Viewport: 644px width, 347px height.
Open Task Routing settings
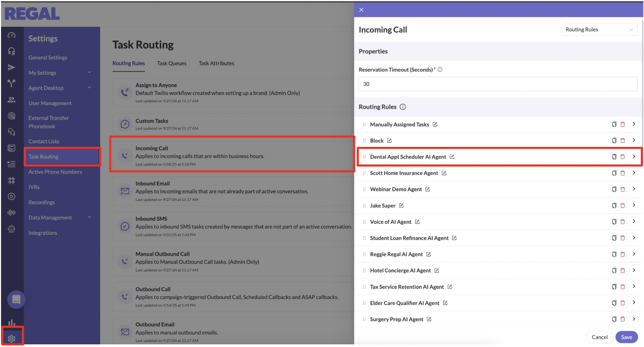62,157
